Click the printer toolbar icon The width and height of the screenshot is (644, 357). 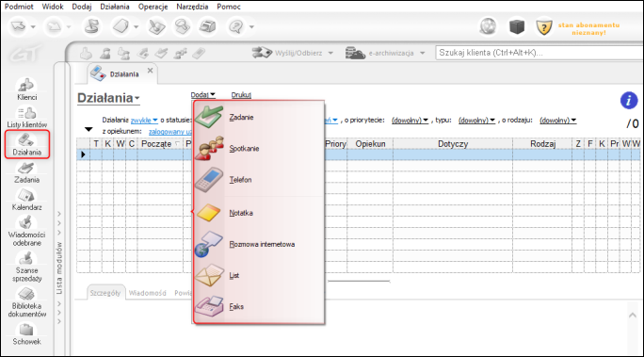click(207, 26)
